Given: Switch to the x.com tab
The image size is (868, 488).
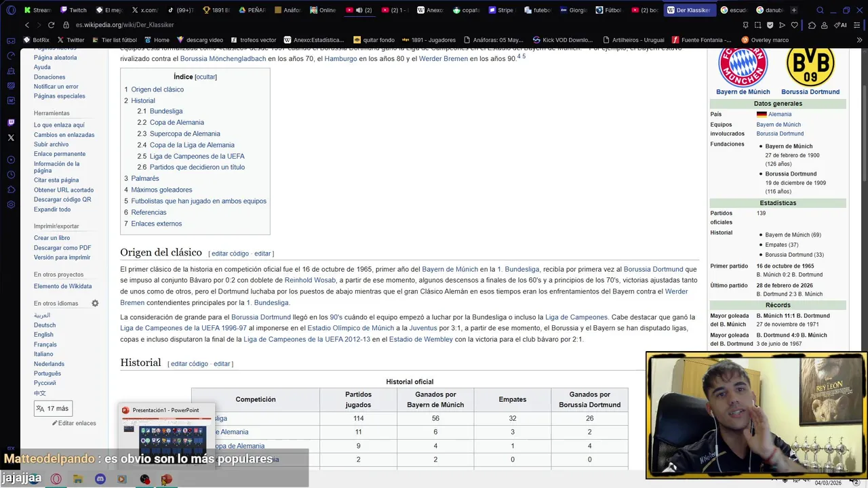Looking at the screenshot, I should click(x=145, y=10).
